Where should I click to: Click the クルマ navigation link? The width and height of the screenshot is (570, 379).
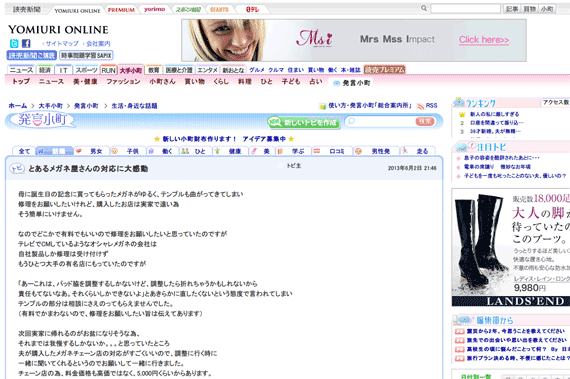(x=276, y=70)
